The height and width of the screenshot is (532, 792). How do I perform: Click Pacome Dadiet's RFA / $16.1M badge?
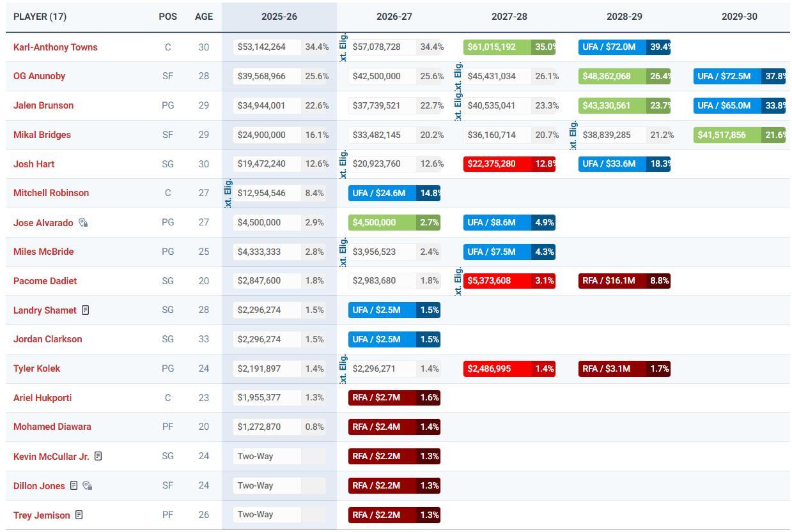point(612,281)
